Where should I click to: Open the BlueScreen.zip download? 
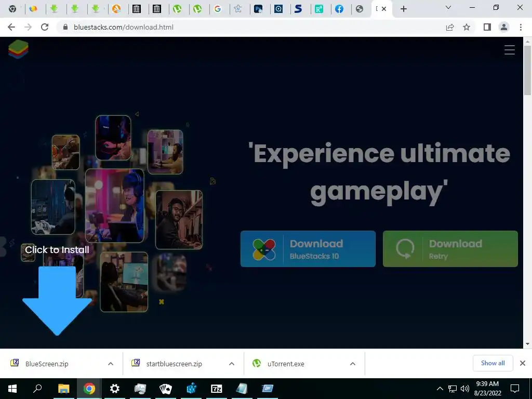coord(47,364)
